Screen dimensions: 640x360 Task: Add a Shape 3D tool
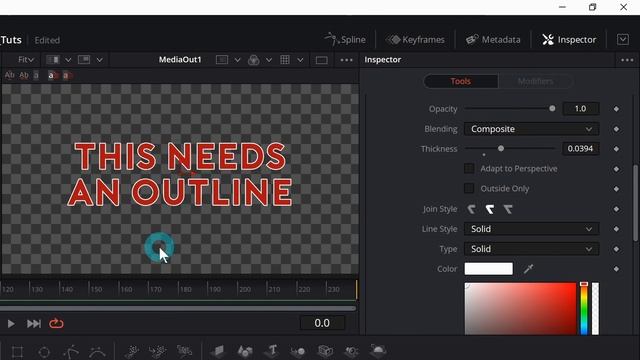pyautogui.click(x=245, y=351)
